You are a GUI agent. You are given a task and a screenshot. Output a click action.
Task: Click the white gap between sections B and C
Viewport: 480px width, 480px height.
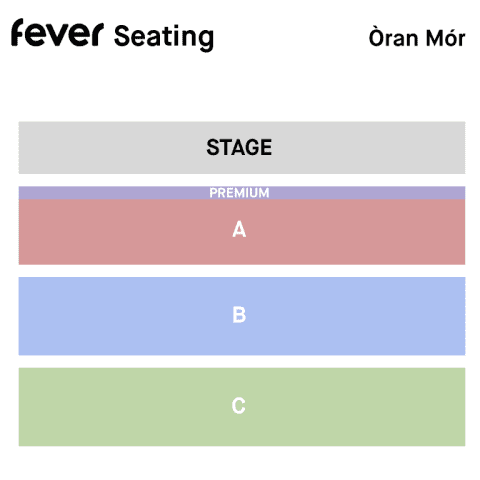(242, 362)
